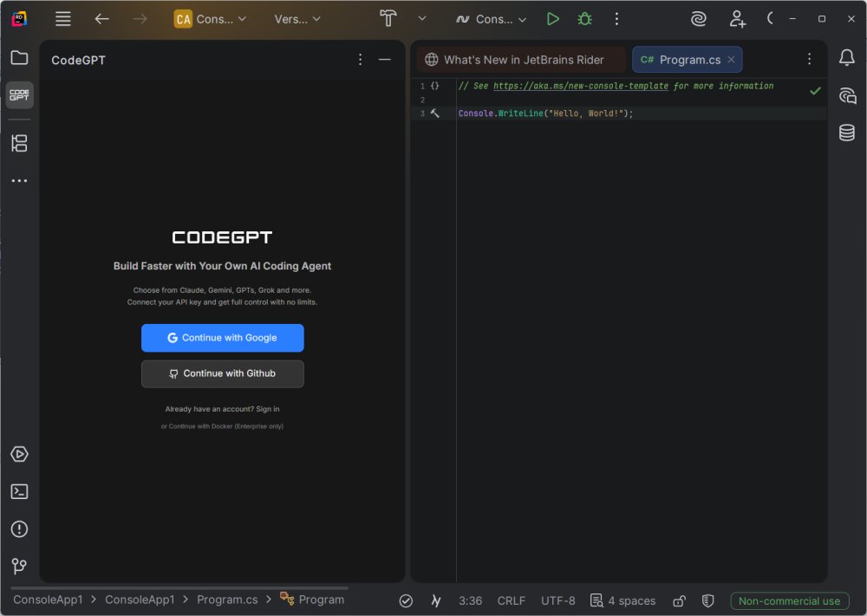The width and height of the screenshot is (867, 616).
Task: Click Continue with Github button
Action: (x=222, y=374)
